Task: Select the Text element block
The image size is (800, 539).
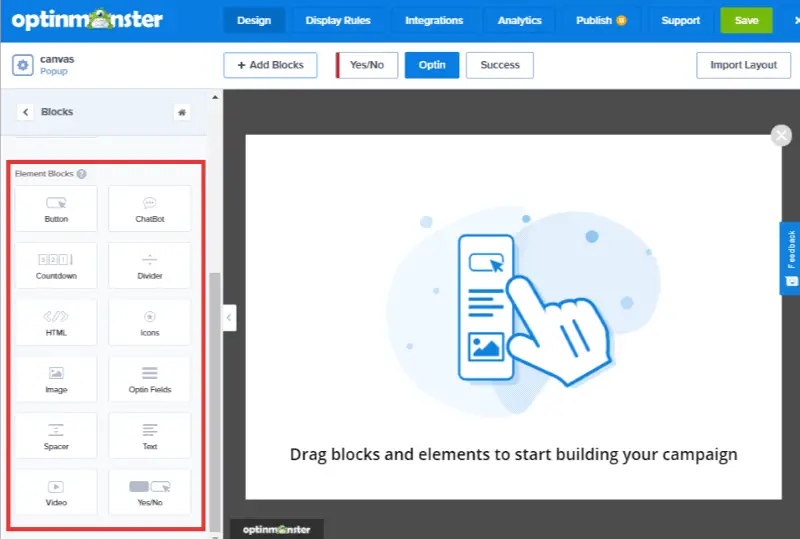Action: pyautogui.click(x=149, y=435)
